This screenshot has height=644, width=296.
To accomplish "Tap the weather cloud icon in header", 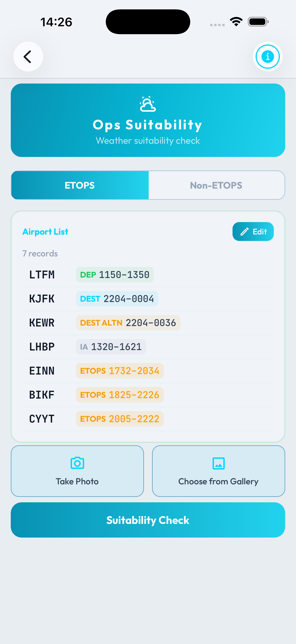I will click(x=148, y=104).
